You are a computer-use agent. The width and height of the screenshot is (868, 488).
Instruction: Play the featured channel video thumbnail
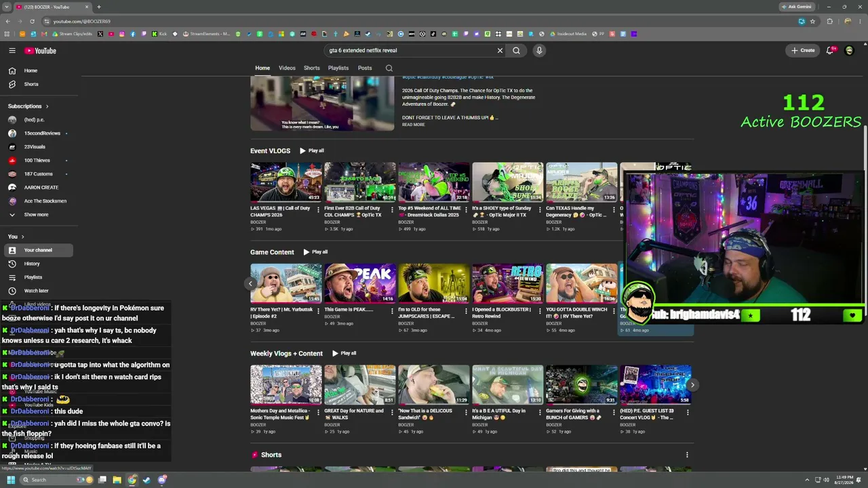322,103
